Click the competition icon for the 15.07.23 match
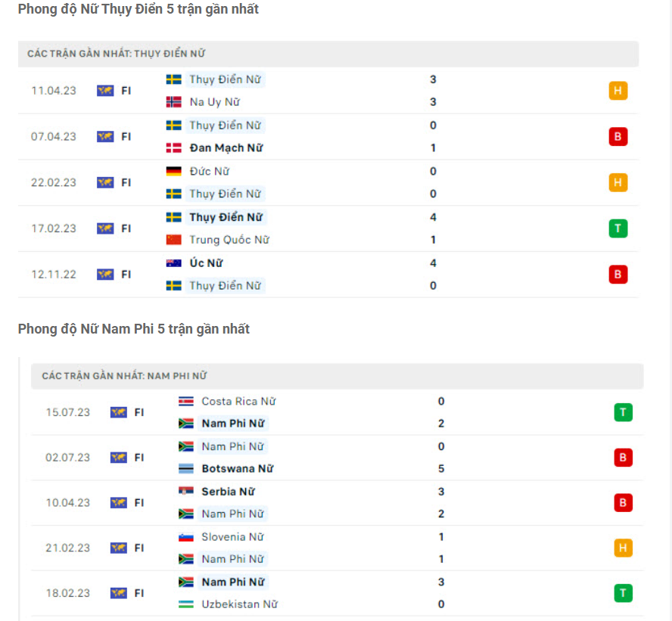672x621 pixels. [118, 412]
